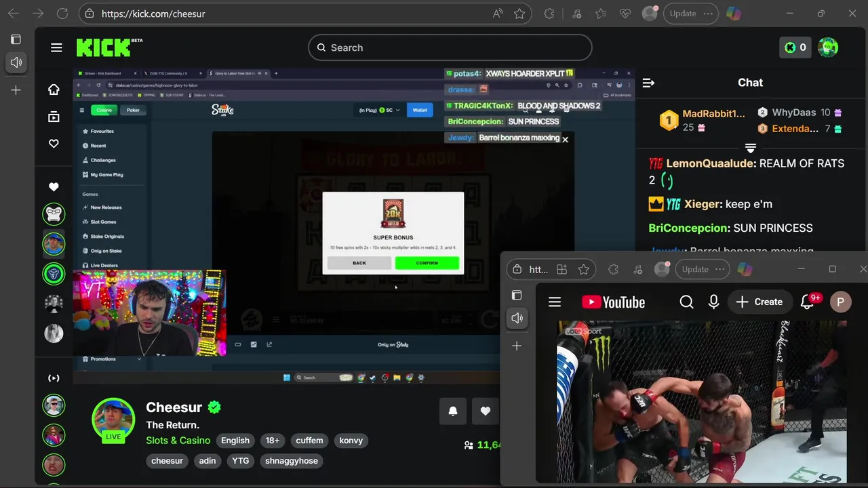Open YouTube search icon

[686, 302]
